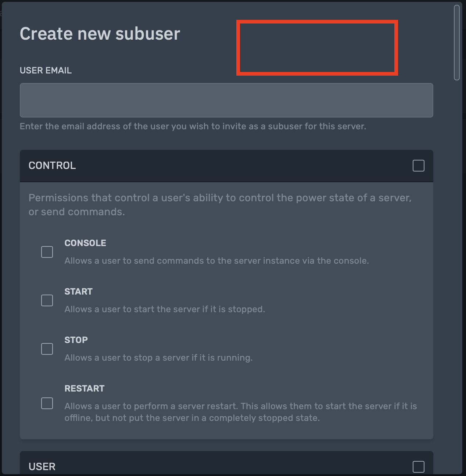Check the USER section master checkbox
Image resolution: width=466 pixels, height=476 pixels.
418,467
